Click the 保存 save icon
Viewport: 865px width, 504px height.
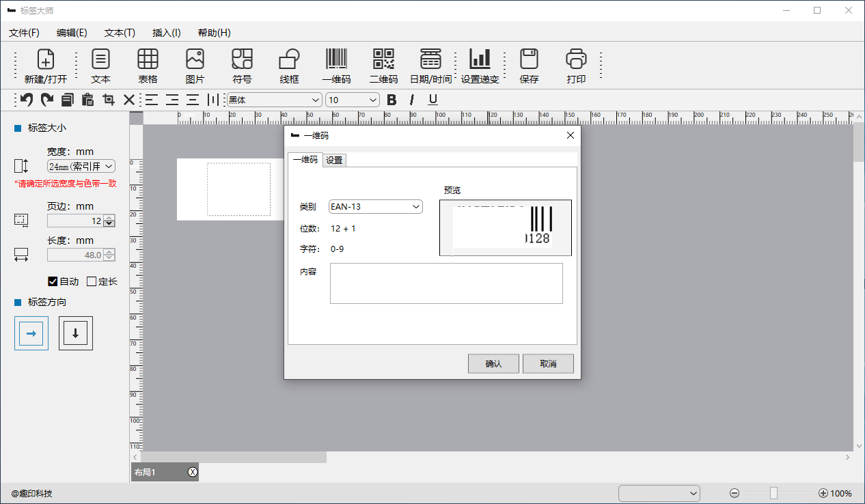[529, 66]
